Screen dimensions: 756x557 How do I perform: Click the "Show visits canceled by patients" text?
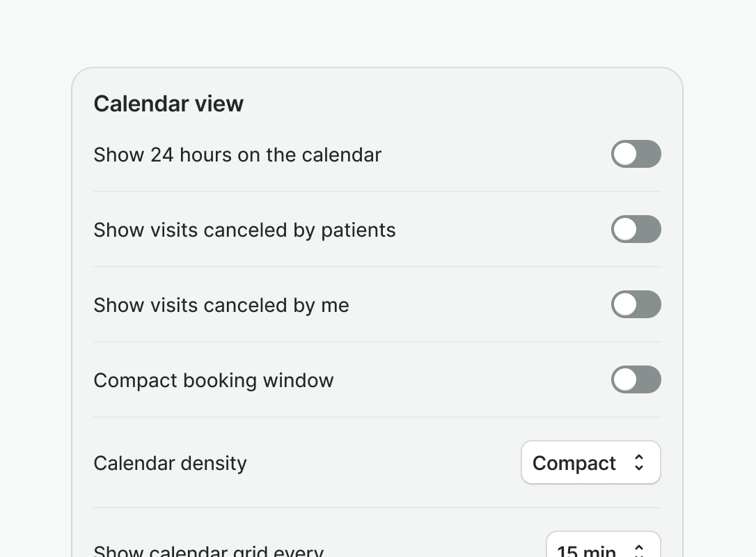[244, 230]
